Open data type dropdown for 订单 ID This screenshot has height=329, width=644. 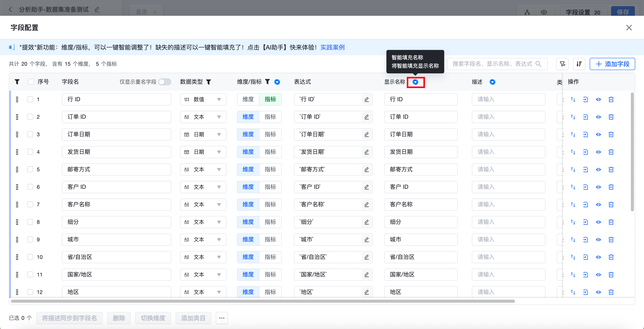(203, 117)
